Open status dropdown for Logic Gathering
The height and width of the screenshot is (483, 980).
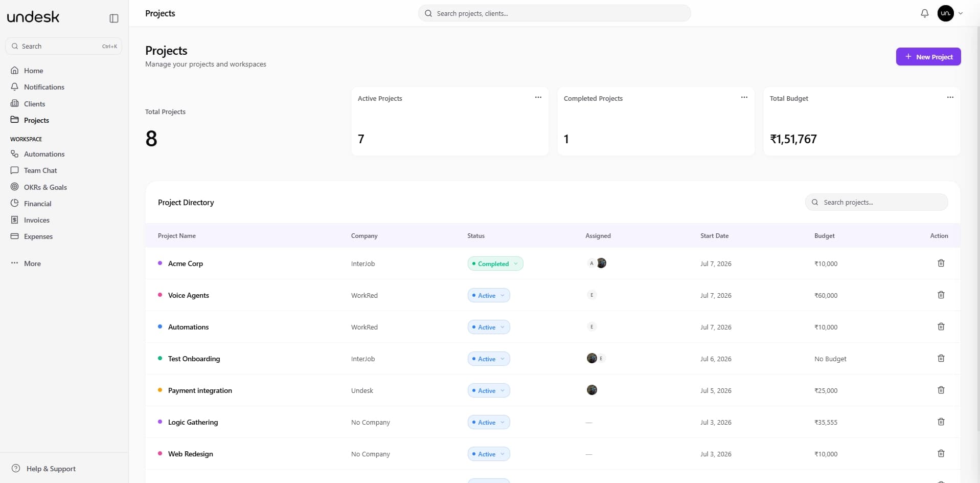pyautogui.click(x=489, y=422)
